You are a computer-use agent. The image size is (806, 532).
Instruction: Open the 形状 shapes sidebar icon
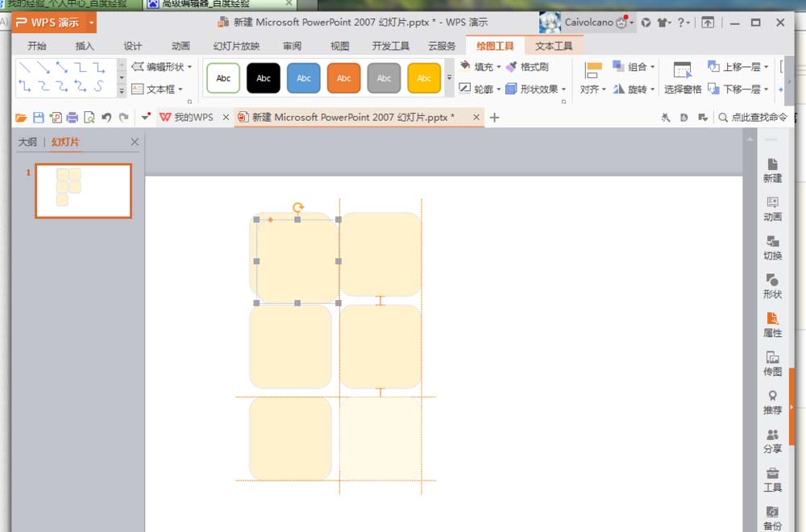coord(772,287)
